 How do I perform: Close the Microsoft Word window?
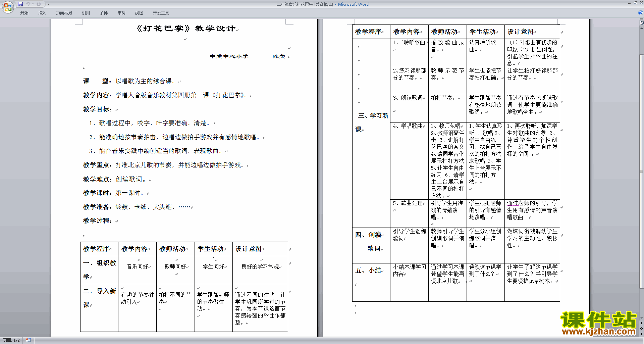(x=641, y=3)
